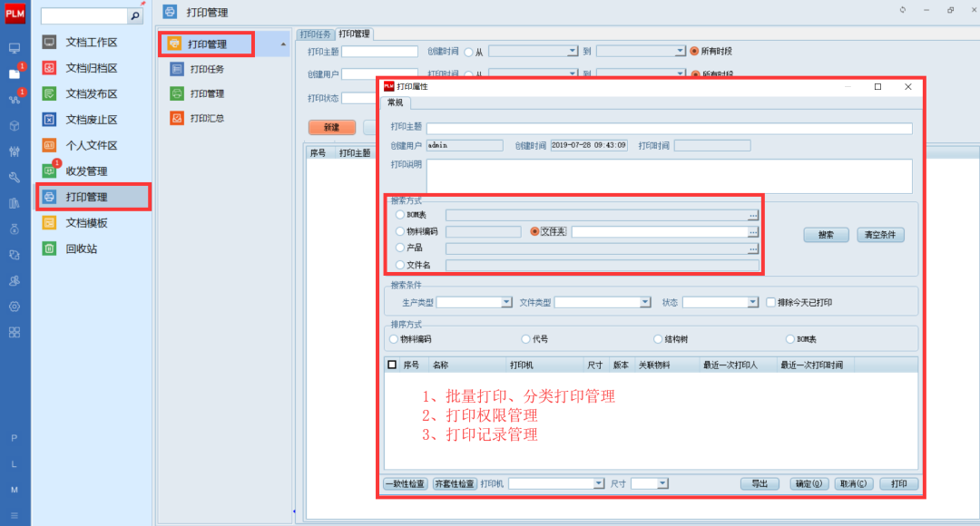Image resolution: width=980 pixels, height=526 pixels.
Task: Open 打印任务 in the submenu
Action: pyautogui.click(x=206, y=69)
